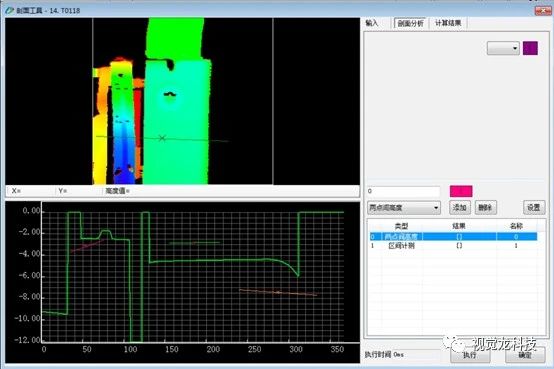Click the 添加 button

click(460, 207)
